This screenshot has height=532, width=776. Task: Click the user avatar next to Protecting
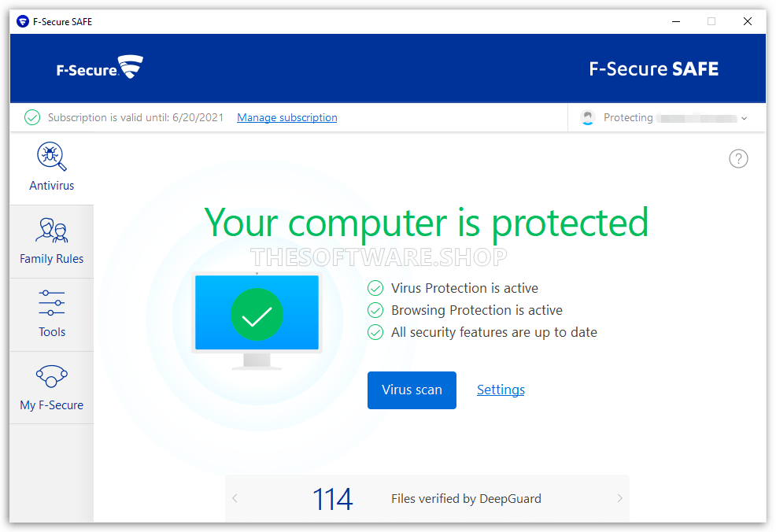pyautogui.click(x=587, y=118)
